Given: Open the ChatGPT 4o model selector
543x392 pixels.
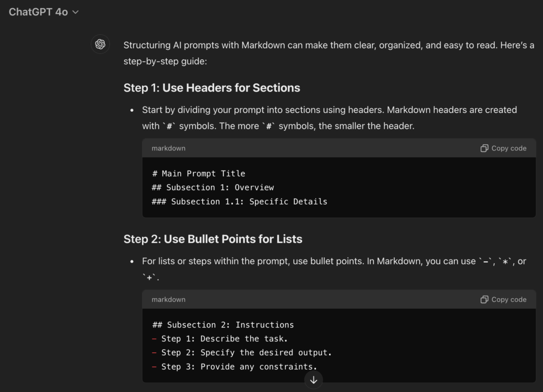Looking at the screenshot, I should [39, 12].
